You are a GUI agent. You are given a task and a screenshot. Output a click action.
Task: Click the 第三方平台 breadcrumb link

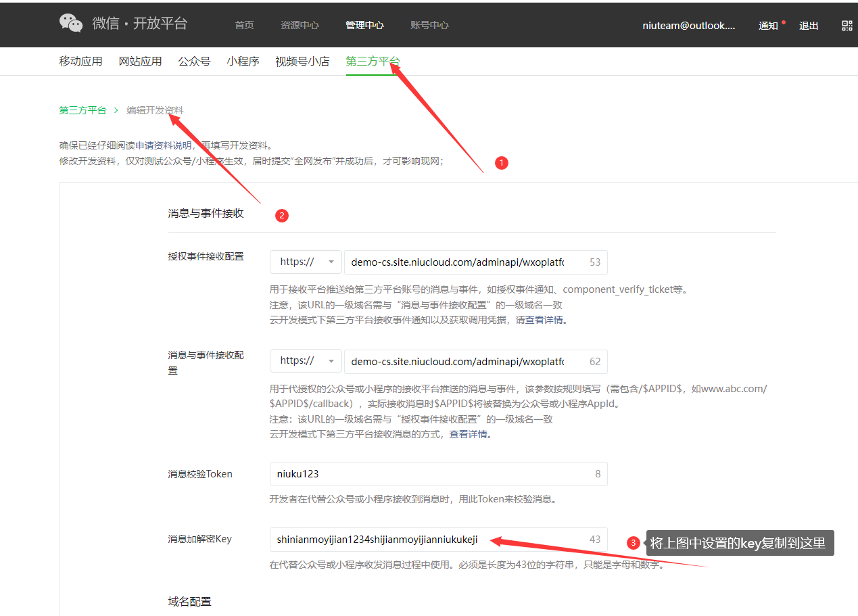pyautogui.click(x=82, y=110)
